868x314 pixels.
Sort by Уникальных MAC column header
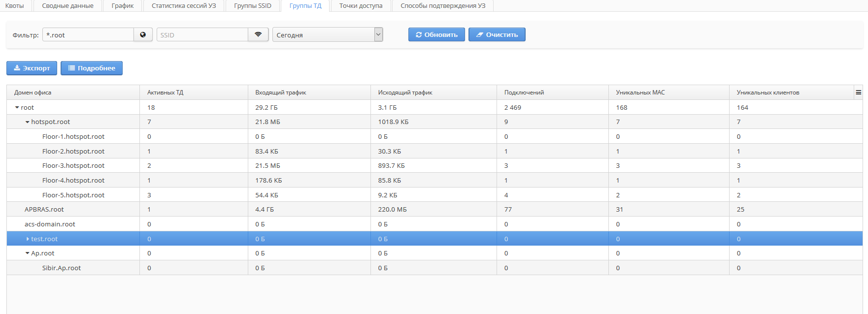[x=669, y=93]
